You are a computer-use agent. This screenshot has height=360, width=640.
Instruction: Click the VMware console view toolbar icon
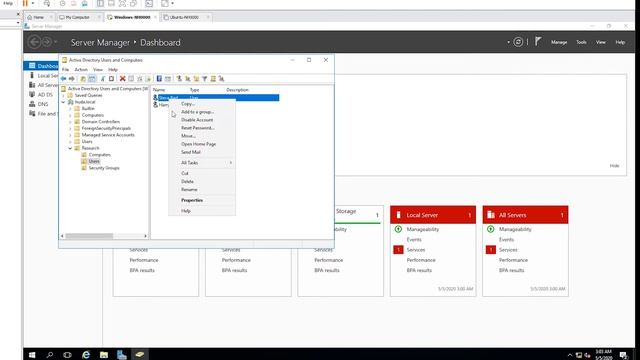149,3
